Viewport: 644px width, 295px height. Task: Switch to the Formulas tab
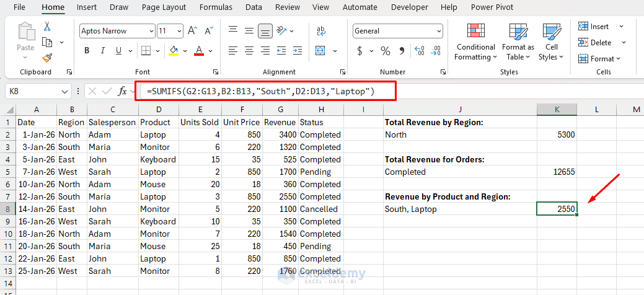pyautogui.click(x=216, y=7)
